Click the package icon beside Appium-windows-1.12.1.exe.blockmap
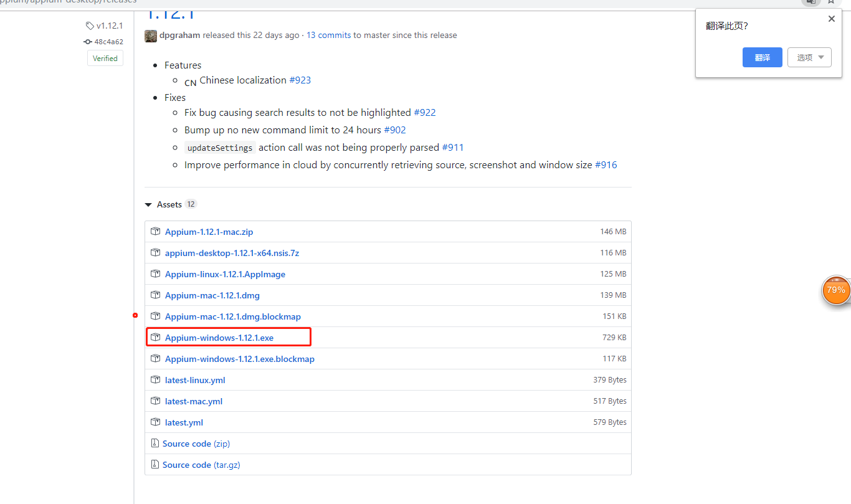Viewport: 851px width, 504px height. point(156,358)
